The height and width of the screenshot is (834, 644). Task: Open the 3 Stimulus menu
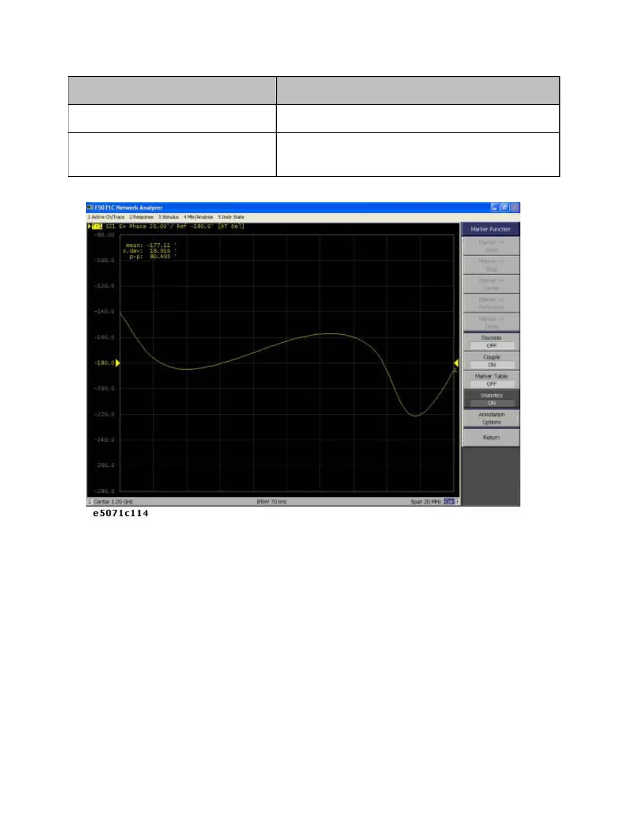(x=168, y=217)
